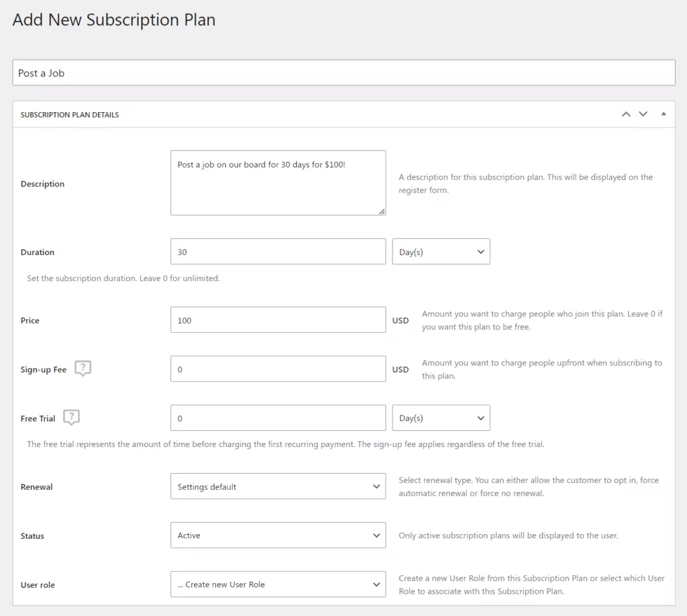Image resolution: width=687 pixels, height=616 pixels.
Task: Click the 'Sign-up Fee' label text
Action: (44, 370)
